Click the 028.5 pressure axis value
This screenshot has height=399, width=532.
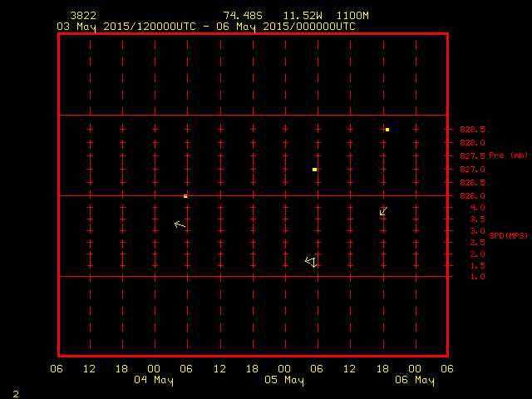tap(472, 130)
